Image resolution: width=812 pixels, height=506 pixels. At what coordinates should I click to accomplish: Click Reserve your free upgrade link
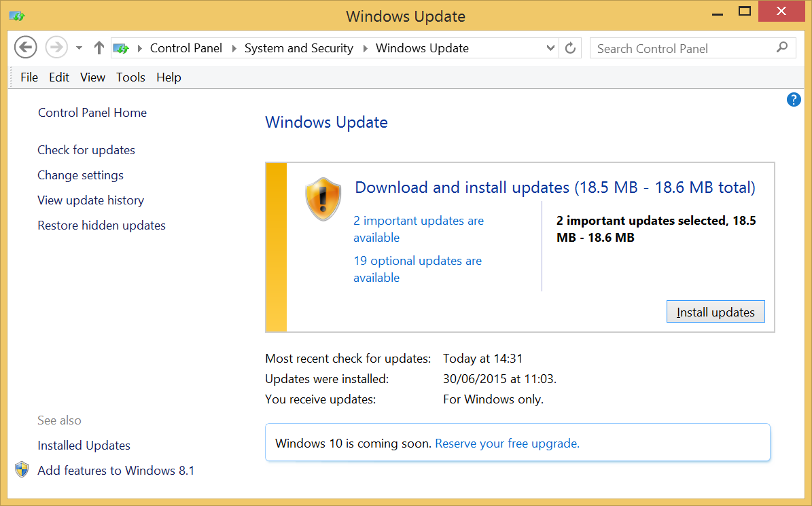coord(507,444)
